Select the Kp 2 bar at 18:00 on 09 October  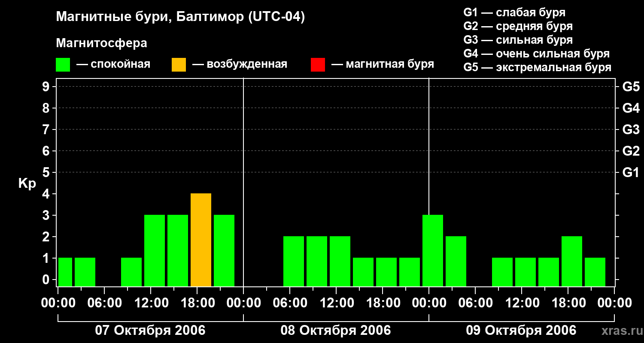pos(572,262)
